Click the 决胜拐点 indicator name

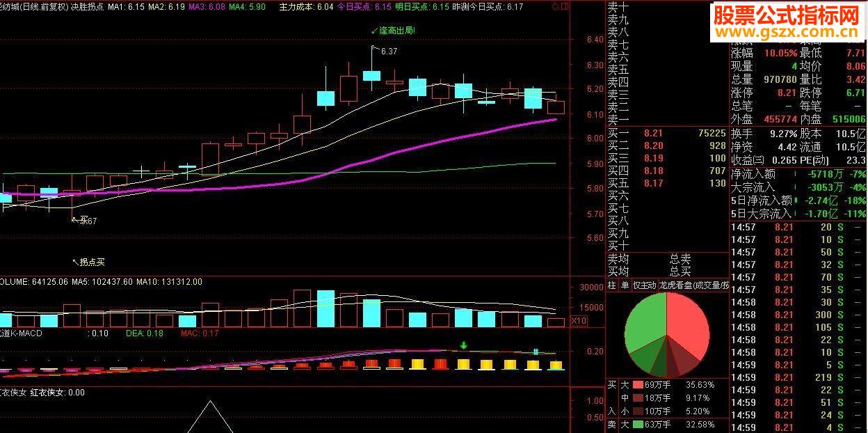point(87,6)
